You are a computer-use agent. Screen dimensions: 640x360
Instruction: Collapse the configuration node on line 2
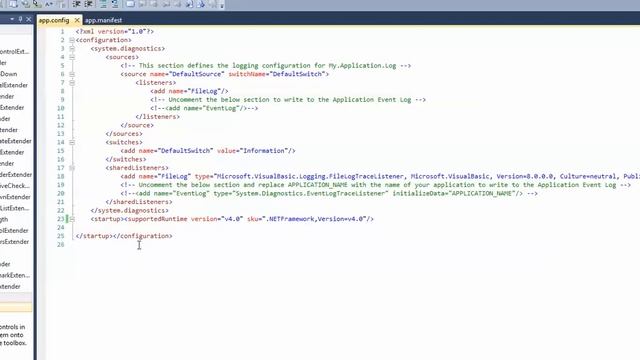pyautogui.click(x=72, y=40)
